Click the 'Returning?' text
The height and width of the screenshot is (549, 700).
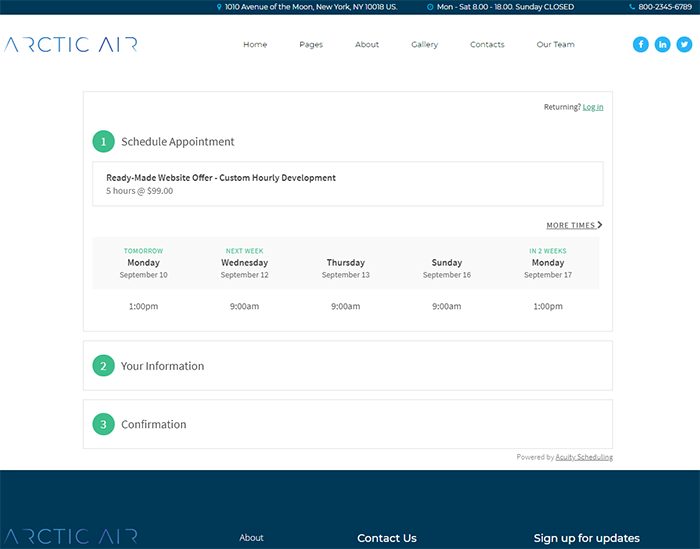562,107
